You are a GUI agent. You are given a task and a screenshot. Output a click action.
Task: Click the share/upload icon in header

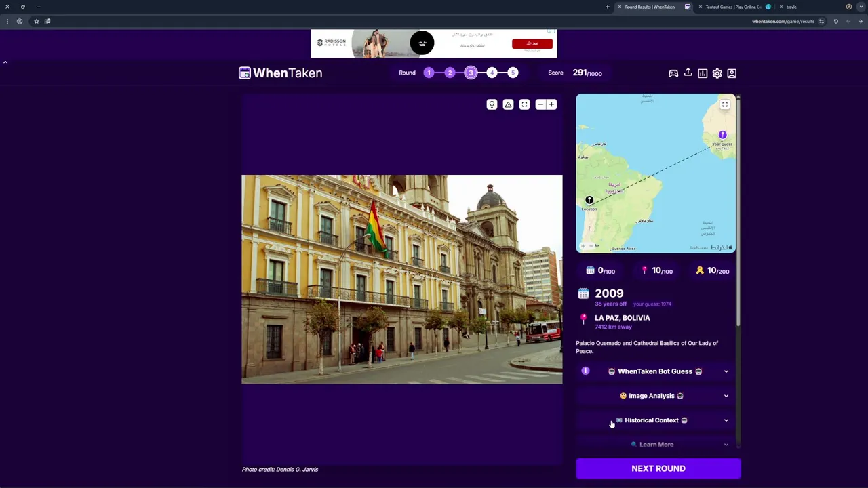tap(688, 73)
